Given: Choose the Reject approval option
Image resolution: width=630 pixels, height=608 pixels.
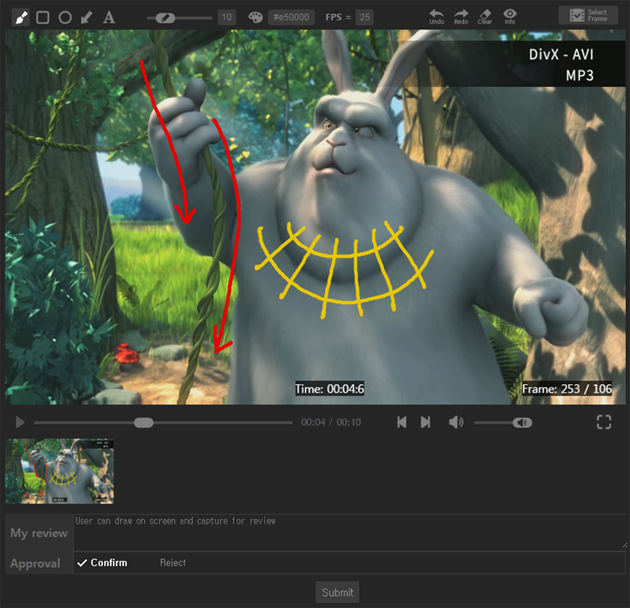Looking at the screenshot, I should 173,563.
